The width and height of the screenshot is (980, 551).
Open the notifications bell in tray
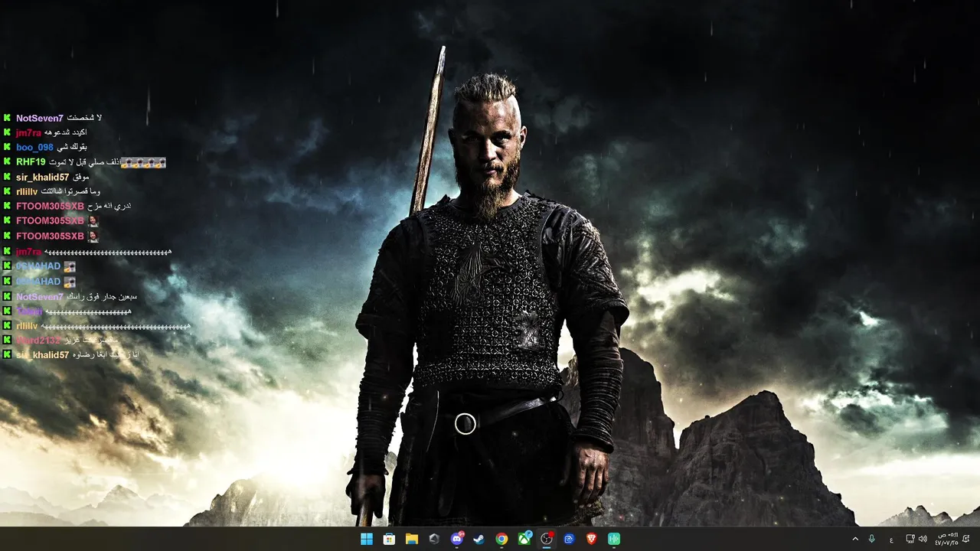click(x=966, y=539)
